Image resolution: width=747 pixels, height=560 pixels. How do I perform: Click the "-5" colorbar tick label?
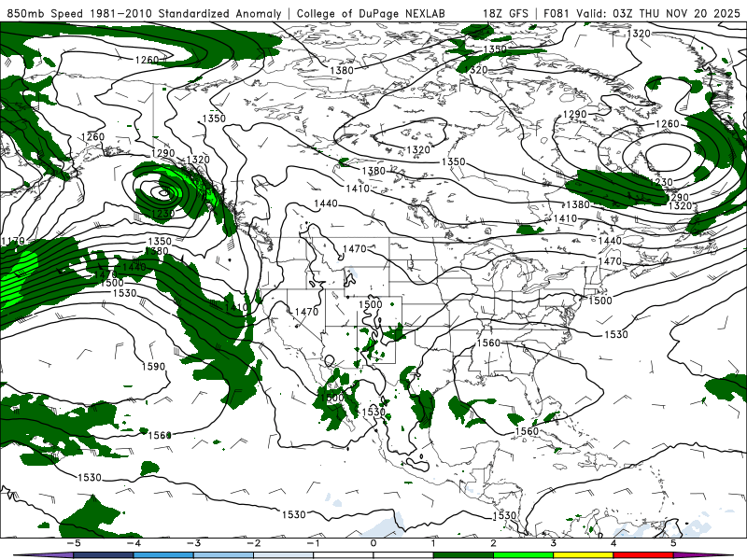pos(73,543)
